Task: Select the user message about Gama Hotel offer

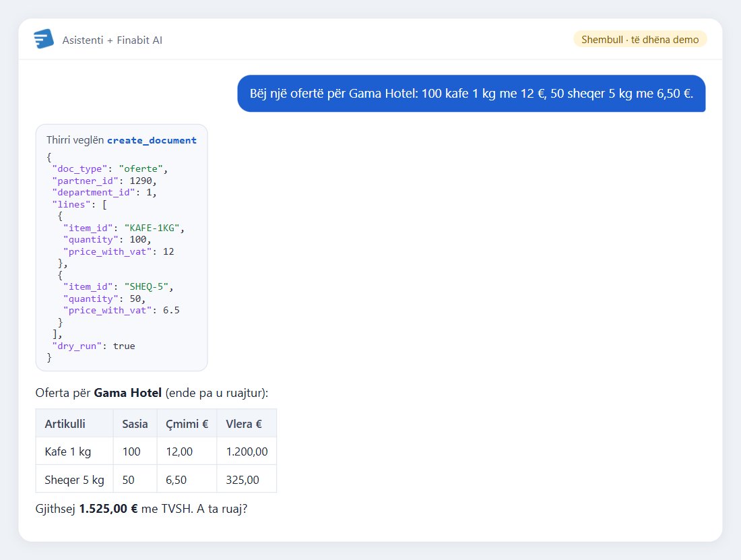Action: click(471, 94)
